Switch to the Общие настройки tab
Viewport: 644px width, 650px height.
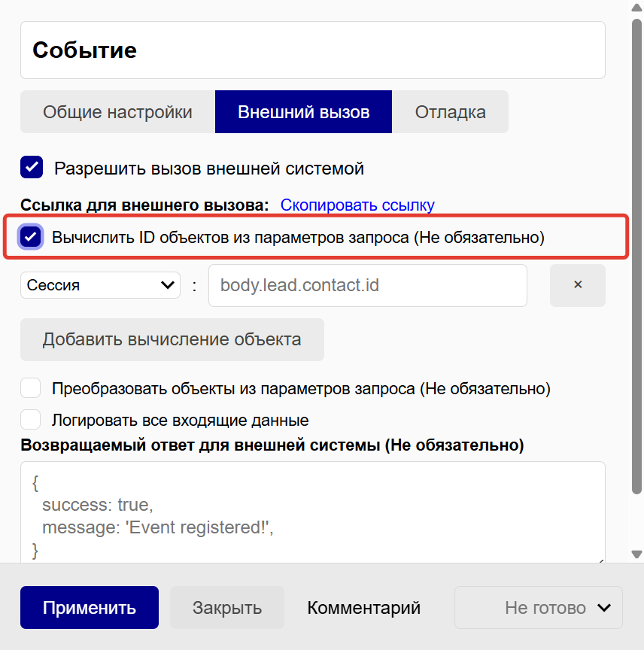[117, 112]
